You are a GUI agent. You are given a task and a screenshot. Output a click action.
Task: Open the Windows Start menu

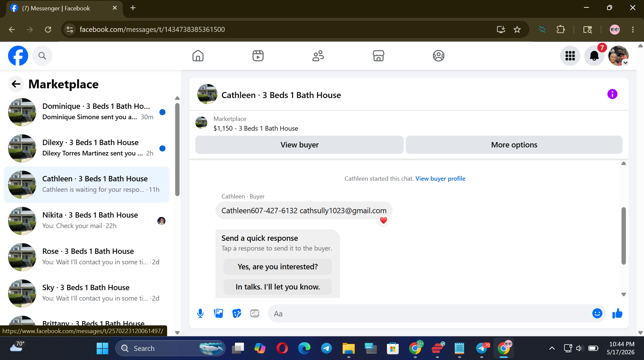(x=102, y=348)
